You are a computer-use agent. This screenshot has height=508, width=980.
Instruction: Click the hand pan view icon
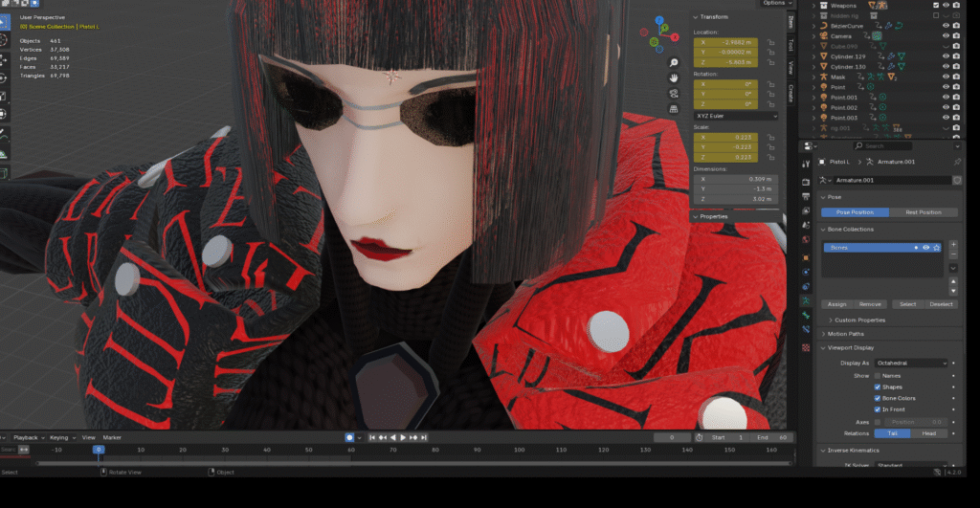click(x=674, y=76)
